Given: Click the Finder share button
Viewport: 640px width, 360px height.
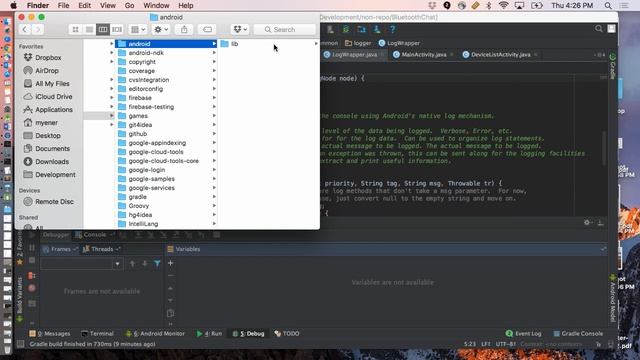Looking at the screenshot, I should (184, 29).
